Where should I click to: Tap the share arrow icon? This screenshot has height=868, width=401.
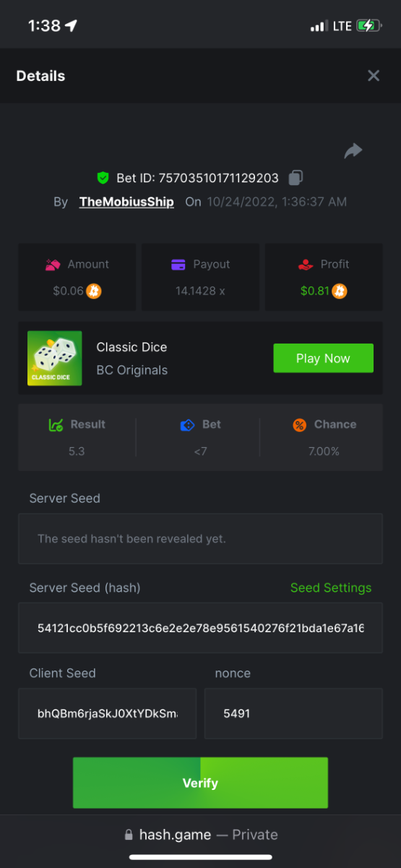coord(353,150)
